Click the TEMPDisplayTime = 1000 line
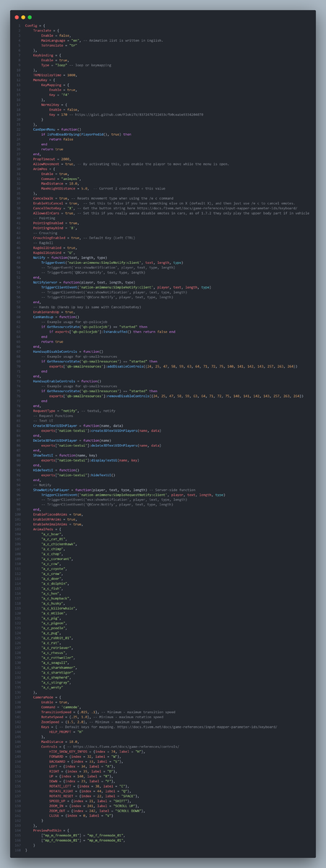 tap(55, 75)
